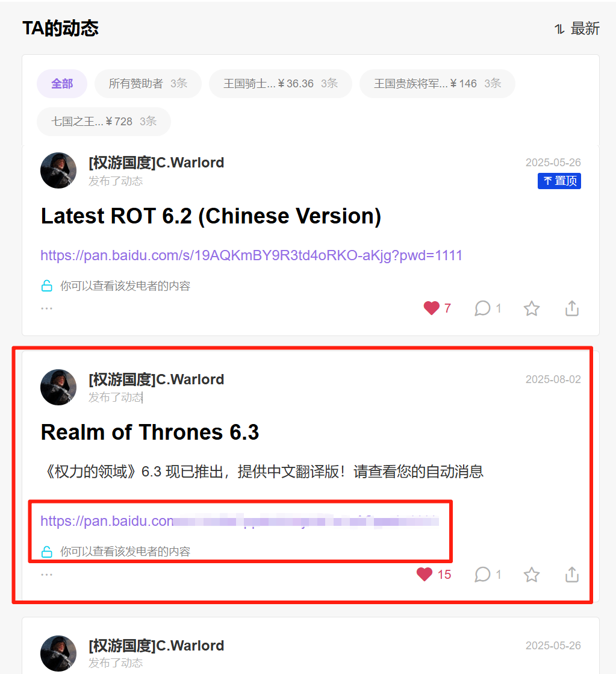Open the blurred pan.baidu link in 6.3 post
Image resolution: width=616 pixels, height=674 pixels.
(x=240, y=521)
